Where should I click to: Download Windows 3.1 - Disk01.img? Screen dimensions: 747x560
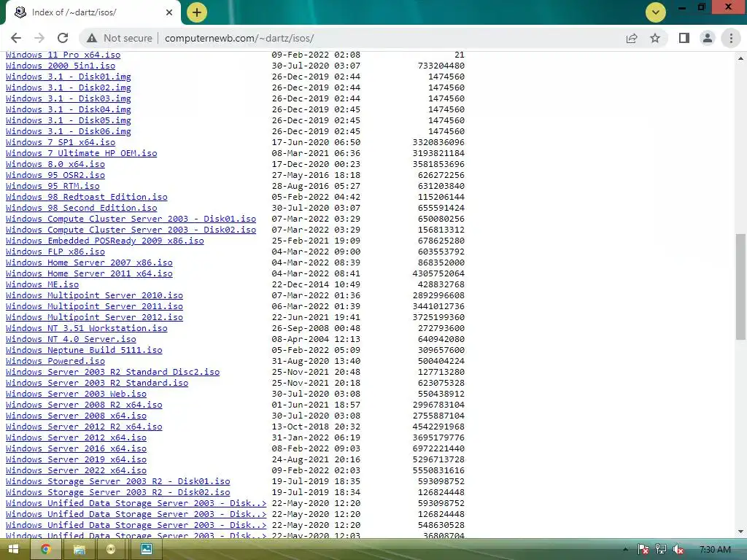(68, 77)
